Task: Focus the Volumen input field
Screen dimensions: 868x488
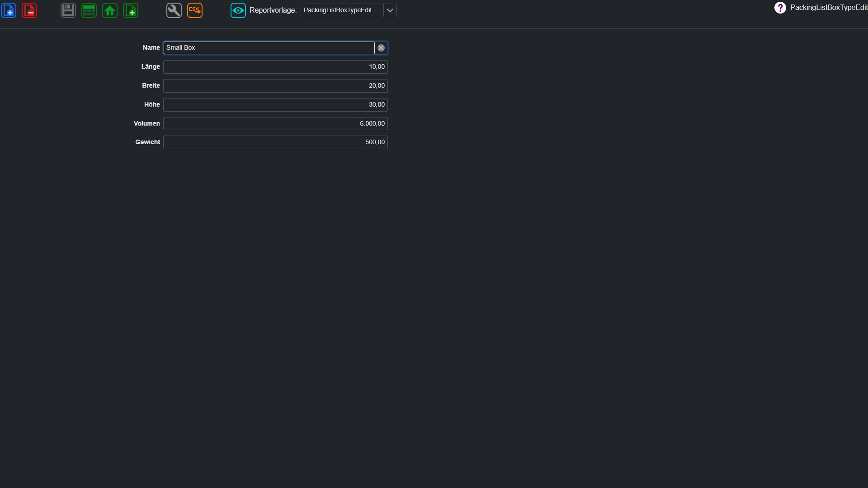Action: point(275,124)
